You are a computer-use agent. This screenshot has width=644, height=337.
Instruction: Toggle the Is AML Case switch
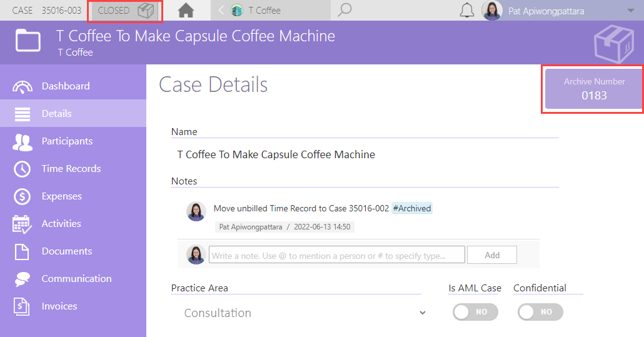[475, 312]
